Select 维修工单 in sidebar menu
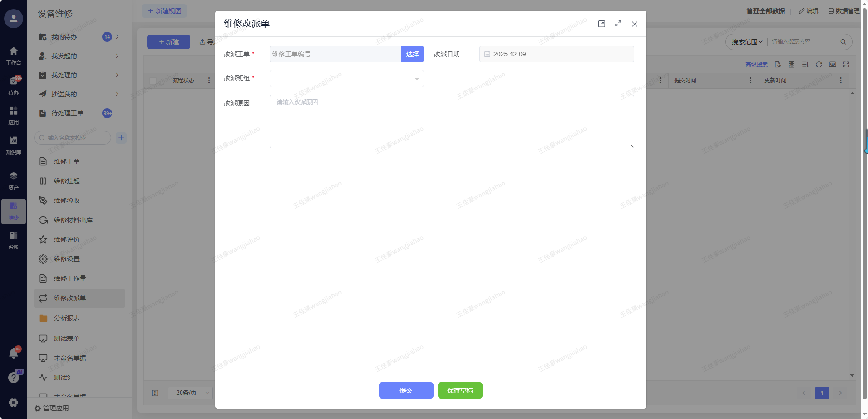 click(x=67, y=161)
